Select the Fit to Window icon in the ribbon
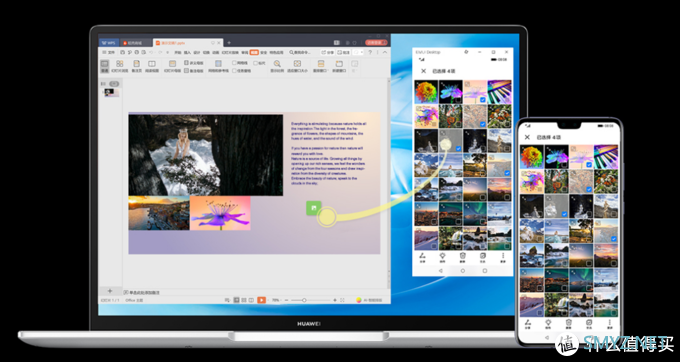 click(298, 66)
